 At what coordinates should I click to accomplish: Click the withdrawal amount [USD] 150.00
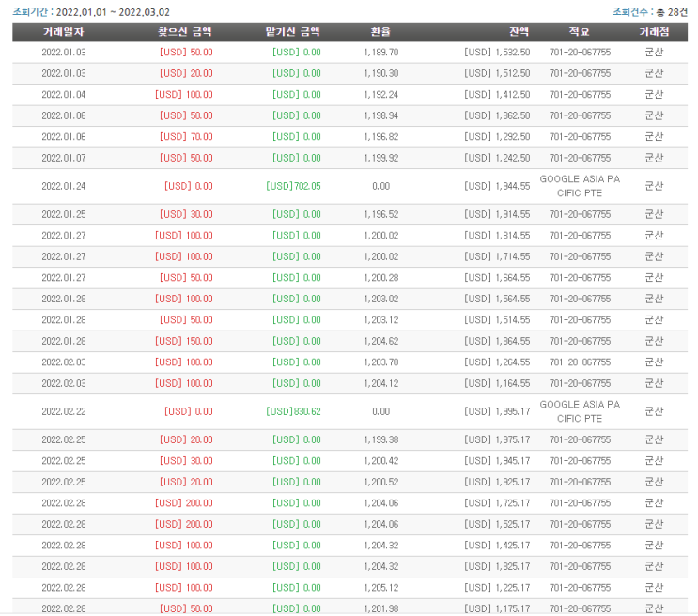click(x=184, y=342)
